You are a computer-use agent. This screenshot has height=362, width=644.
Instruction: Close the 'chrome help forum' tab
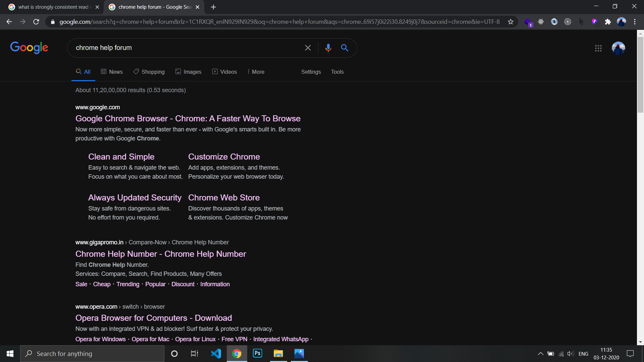coord(198,7)
